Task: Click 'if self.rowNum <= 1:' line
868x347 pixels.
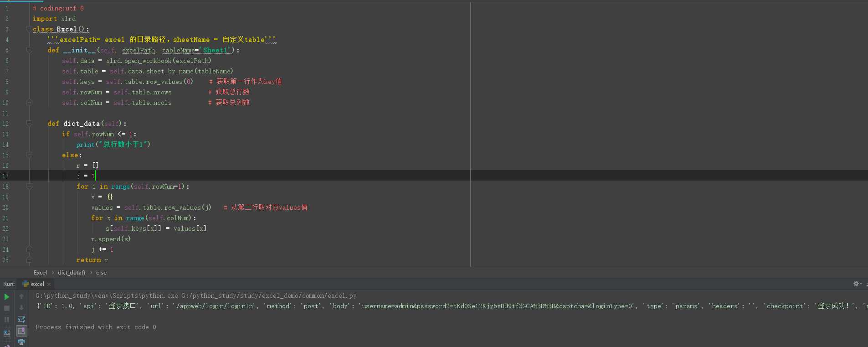Action: (x=99, y=134)
